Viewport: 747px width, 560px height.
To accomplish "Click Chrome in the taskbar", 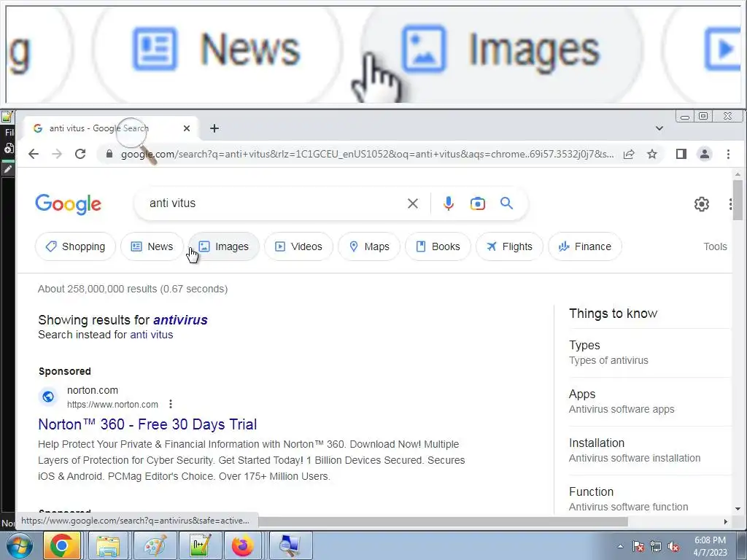I will [x=61, y=545].
